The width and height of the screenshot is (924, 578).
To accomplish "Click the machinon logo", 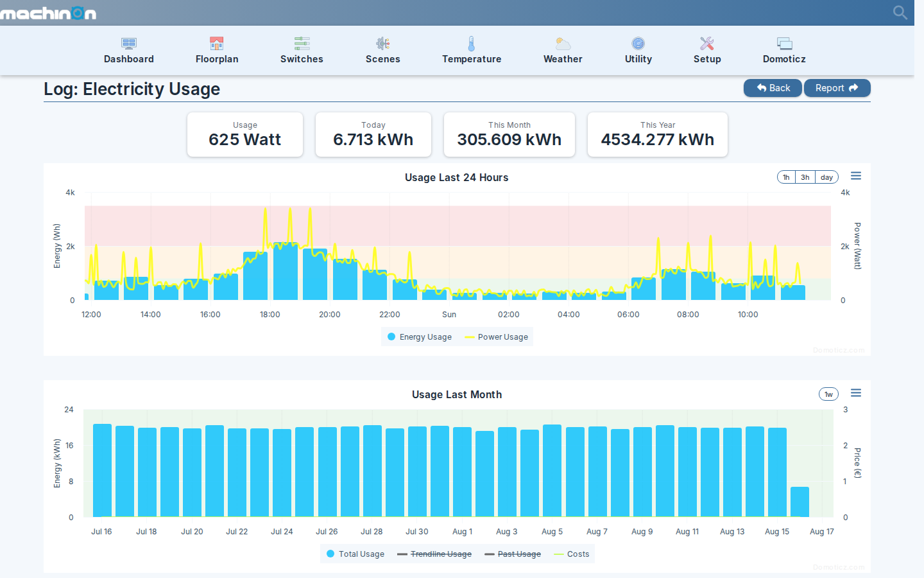I will [48, 13].
